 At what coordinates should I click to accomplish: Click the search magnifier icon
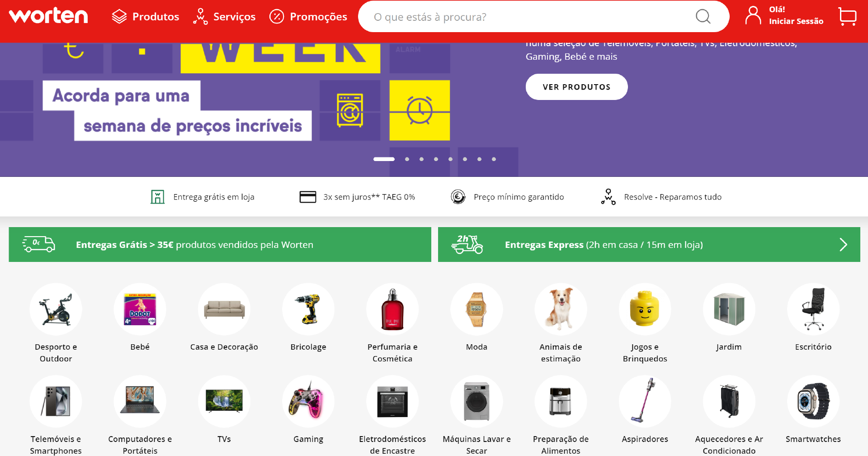[x=703, y=17]
